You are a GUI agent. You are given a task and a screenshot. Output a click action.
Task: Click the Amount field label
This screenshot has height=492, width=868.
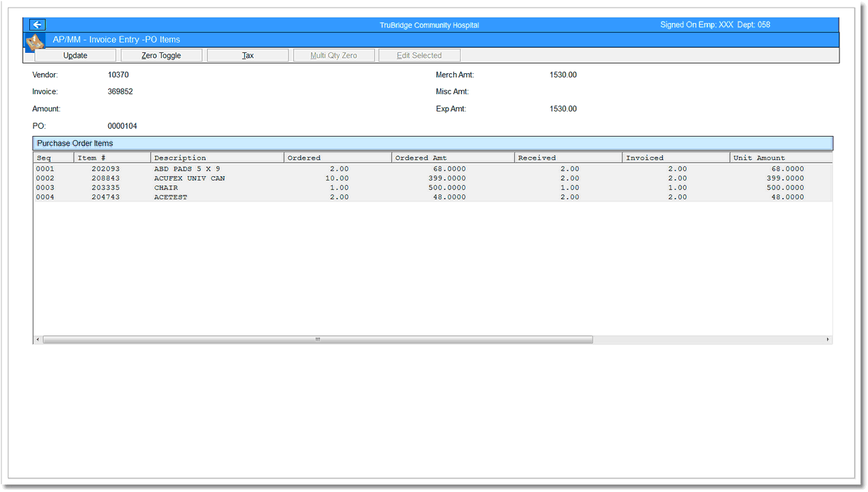46,109
